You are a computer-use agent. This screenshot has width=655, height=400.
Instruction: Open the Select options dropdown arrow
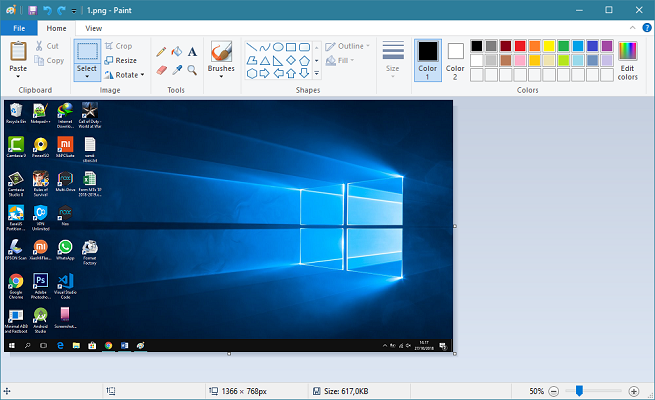pos(87,76)
